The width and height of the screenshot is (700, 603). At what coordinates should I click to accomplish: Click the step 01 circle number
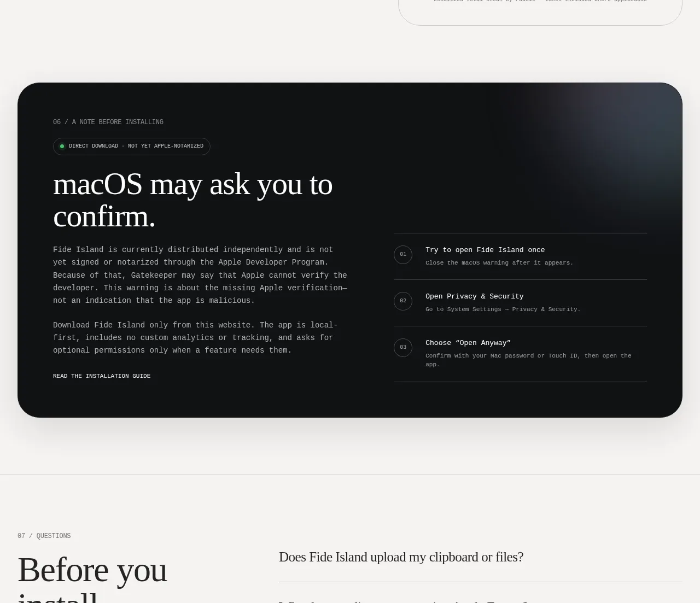pos(403,255)
